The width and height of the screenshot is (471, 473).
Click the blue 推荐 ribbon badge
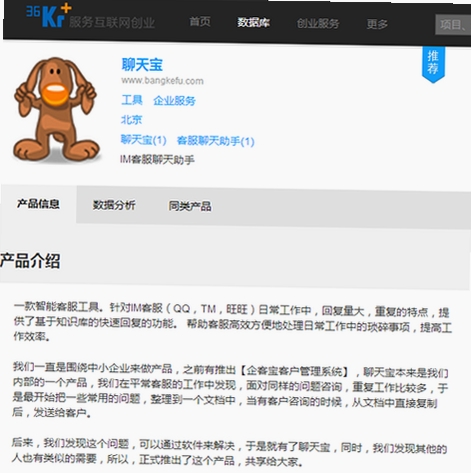pyautogui.click(x=433, y=64)
